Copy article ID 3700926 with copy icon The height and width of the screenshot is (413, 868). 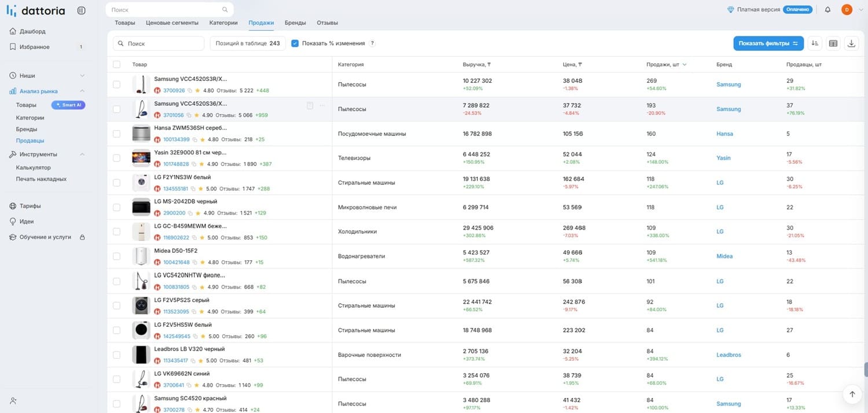(x=191, y=91)
